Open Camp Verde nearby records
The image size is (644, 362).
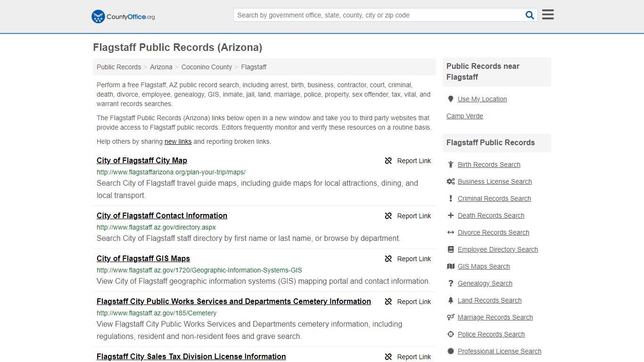465,116
